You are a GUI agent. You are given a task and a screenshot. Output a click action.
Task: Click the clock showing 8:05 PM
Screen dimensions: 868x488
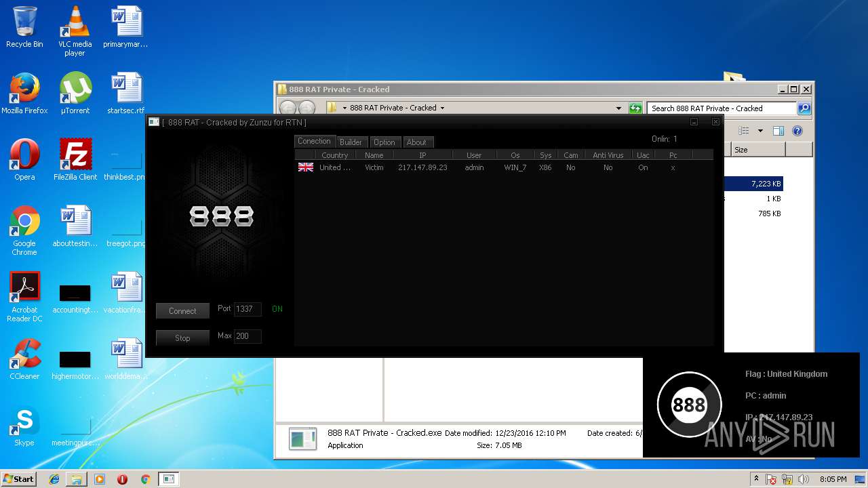(833, 479)
